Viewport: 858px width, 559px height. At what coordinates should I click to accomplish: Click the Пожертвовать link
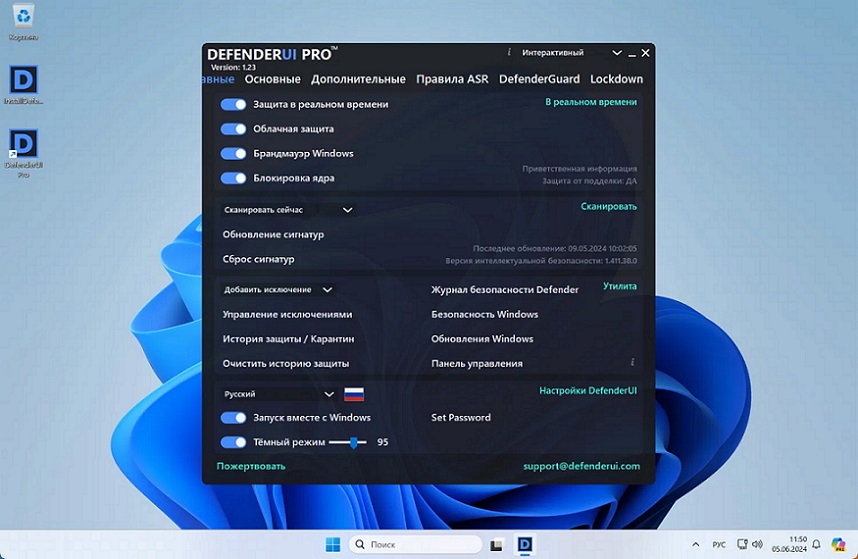tap(251, 467)
